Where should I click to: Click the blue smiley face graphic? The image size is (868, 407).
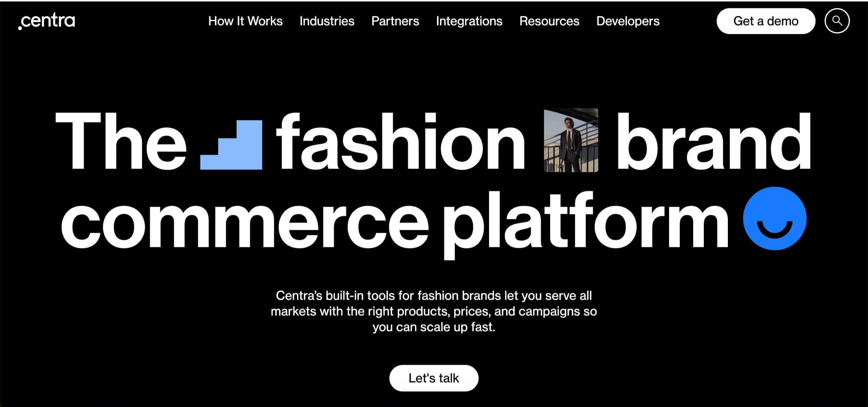pyautogui.click(x=775, y=218)
